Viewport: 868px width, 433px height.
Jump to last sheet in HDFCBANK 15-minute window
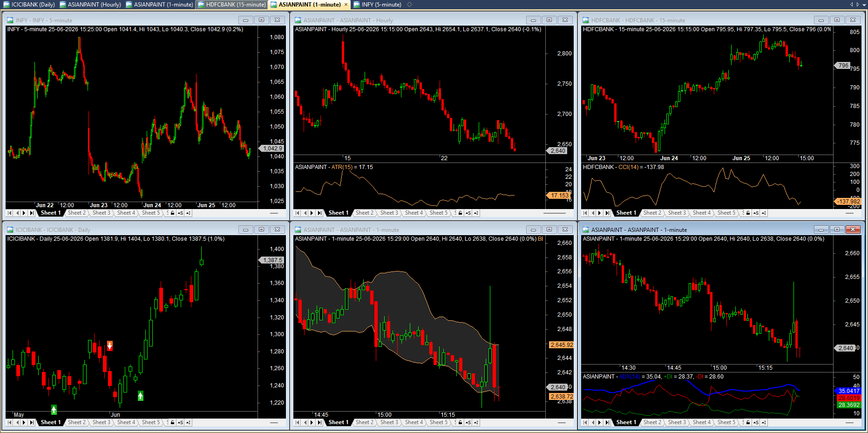607,213
